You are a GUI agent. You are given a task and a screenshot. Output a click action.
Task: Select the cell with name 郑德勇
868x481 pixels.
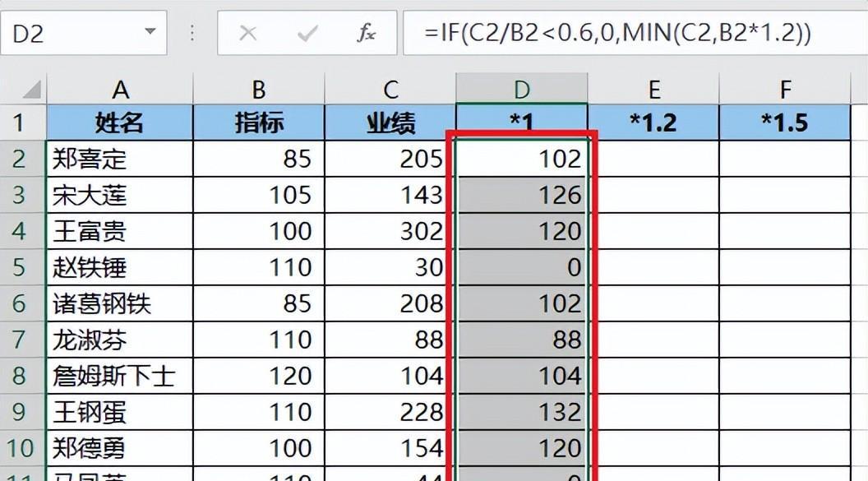(x=120, y=448)
